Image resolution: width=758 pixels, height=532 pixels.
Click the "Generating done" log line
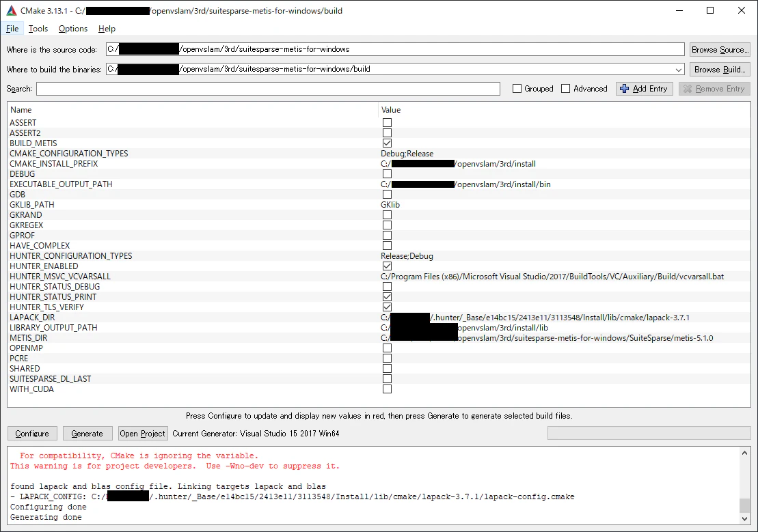[46, 517]
